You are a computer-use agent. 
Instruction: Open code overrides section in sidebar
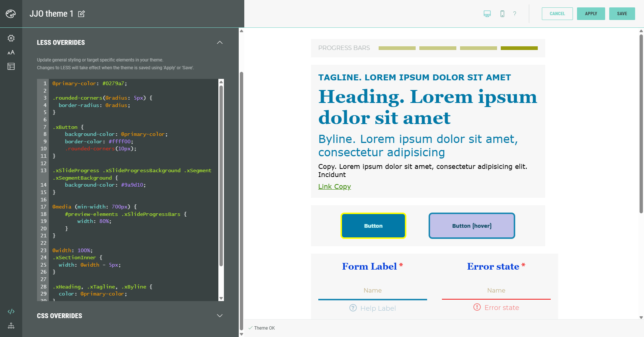click(x=11, y=311)
